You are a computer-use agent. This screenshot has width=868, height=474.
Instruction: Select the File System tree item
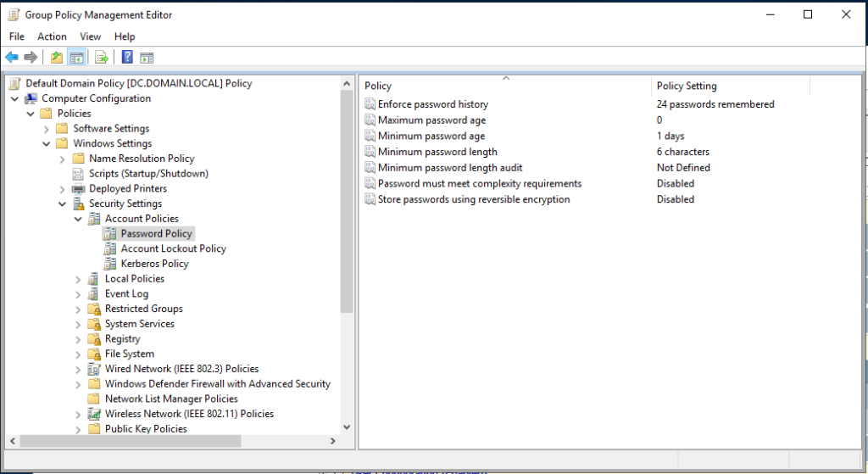[x=130, y=354]
